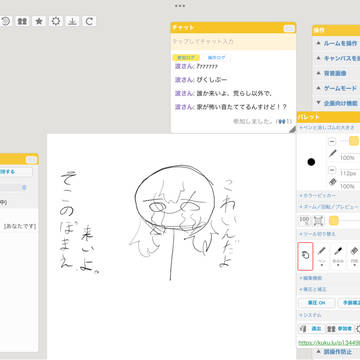The width and height of the screenshot is (360, 360).
Task: Toggle pen and eraser size section header
Action: [x=328, y=127]
